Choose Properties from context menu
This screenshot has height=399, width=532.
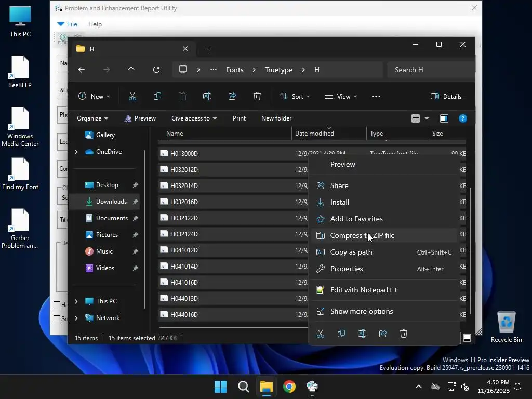pyautogui.click(x=384, y=269)
